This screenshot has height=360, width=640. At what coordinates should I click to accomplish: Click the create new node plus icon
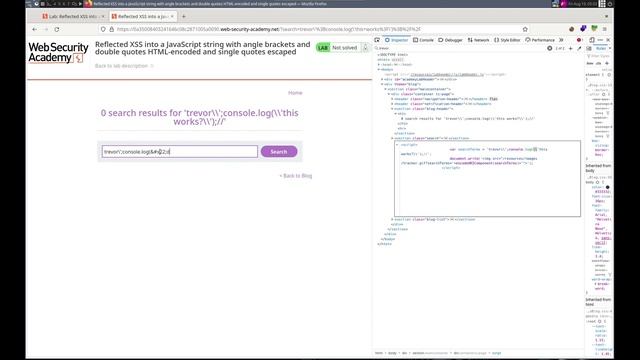point(571,48)
